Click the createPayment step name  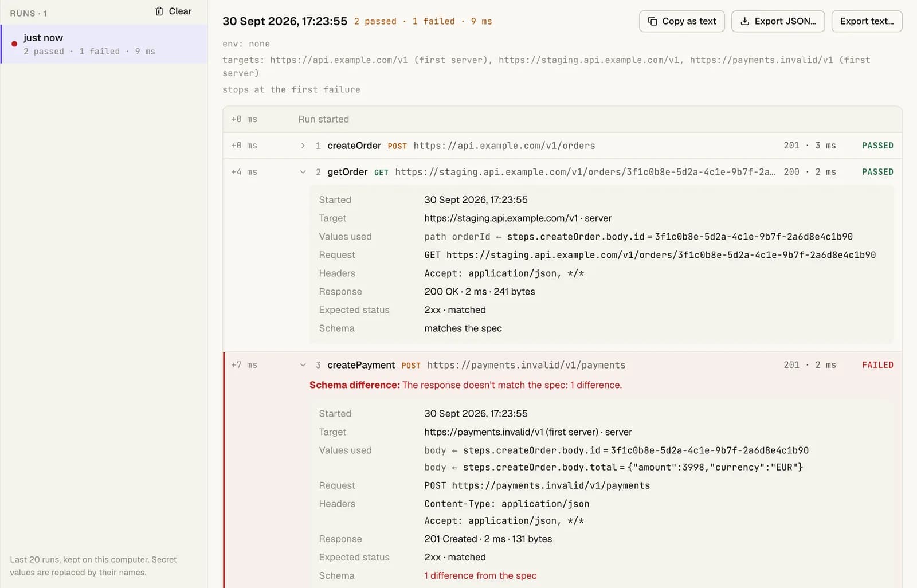tap(361, 365)
